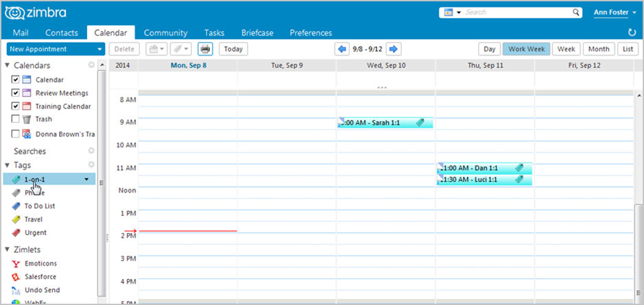Screen dimensions: 644x305
Task: Collapse the Zimlets section
Action: (x=8, y=249)
